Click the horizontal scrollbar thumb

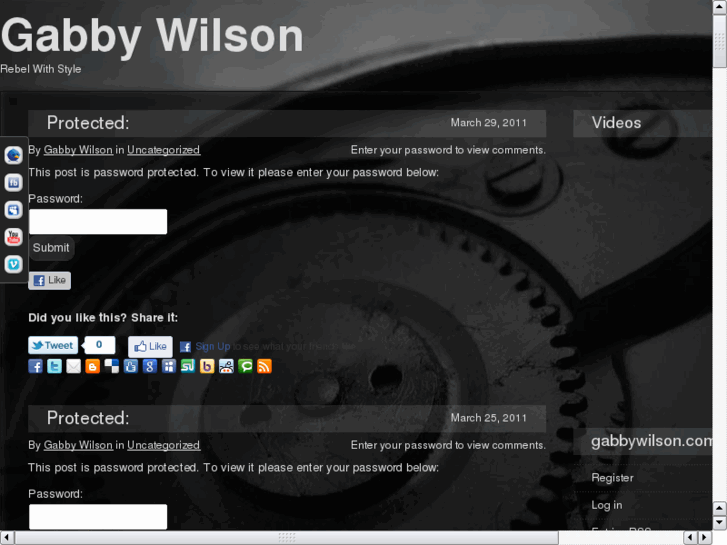tap(287, 538)
